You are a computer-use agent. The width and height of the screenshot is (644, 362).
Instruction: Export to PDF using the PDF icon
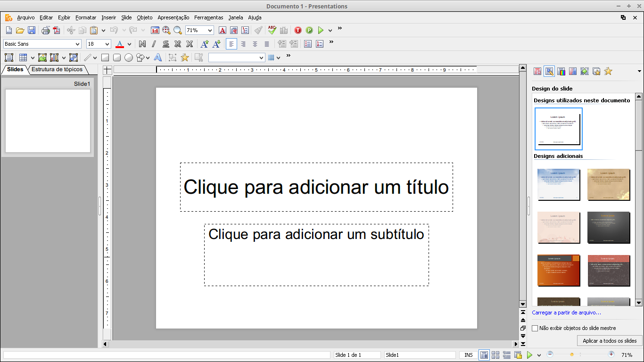[x=57, y=30]
